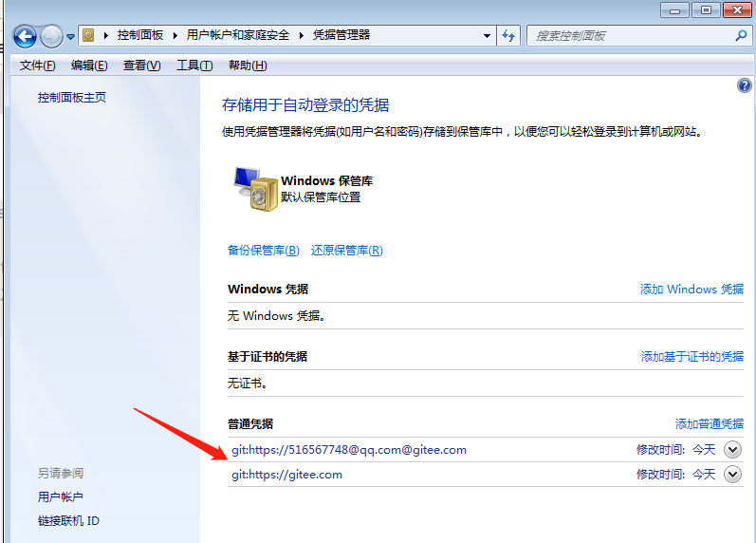756x543 pixels.
Task: Minimize the Credential Manager window
Action: 674,9
